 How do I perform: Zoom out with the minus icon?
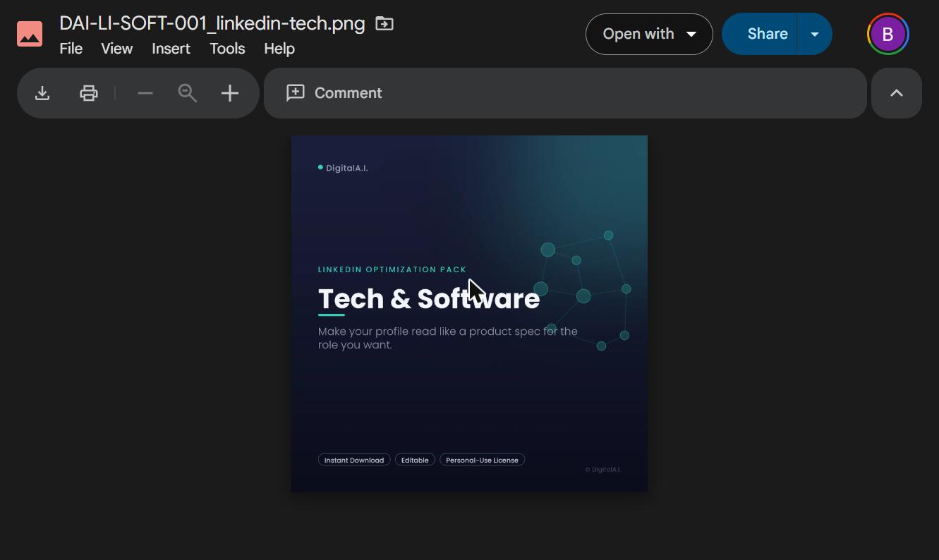145,93
